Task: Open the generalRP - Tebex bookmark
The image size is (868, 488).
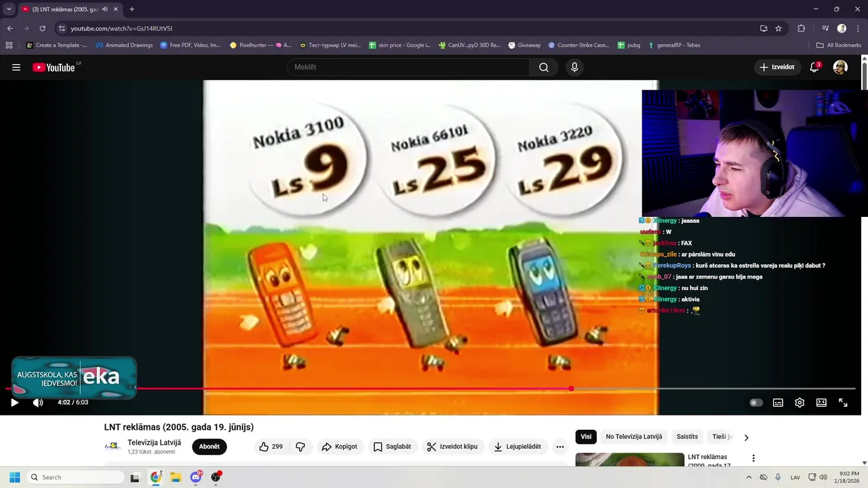Action: tap(674, 45)
